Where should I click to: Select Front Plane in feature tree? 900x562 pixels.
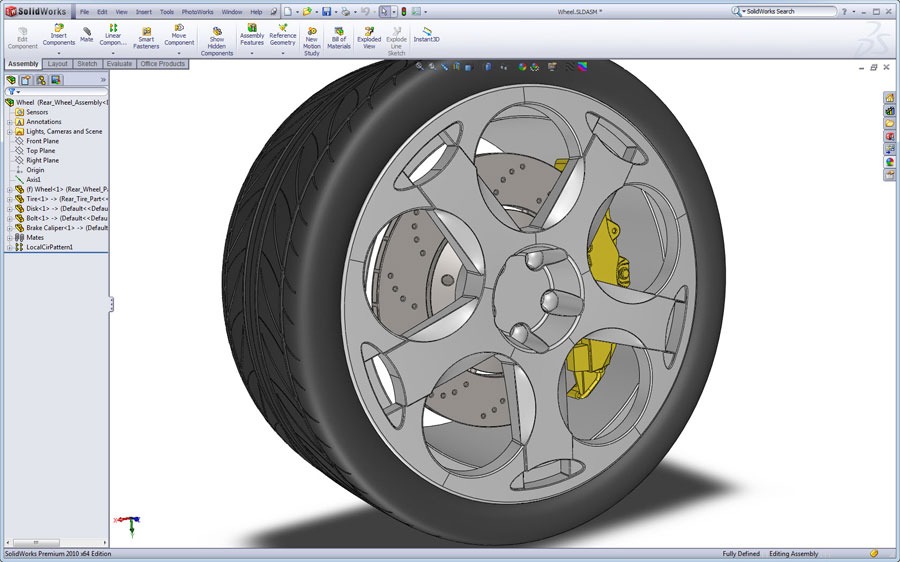coord(42,141)
